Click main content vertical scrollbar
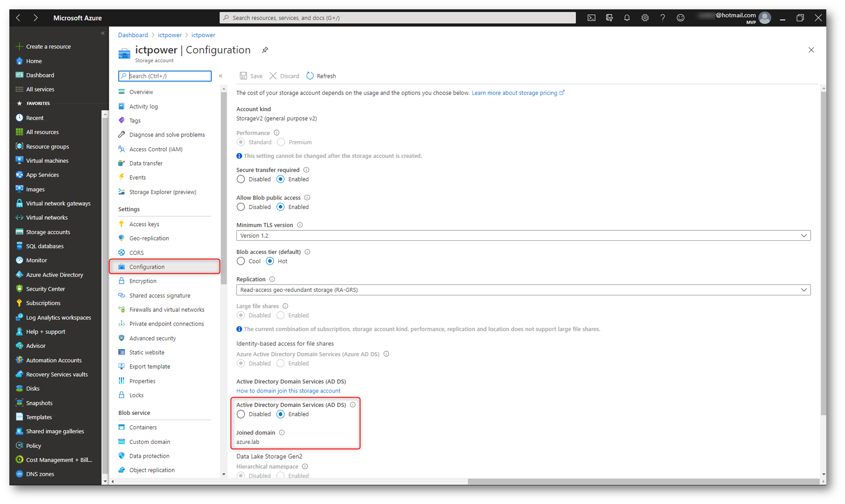 [x=823, y=254]
